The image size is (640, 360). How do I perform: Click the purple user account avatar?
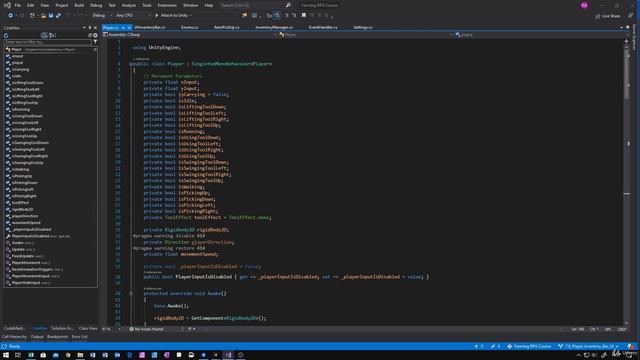pos(584,5)
